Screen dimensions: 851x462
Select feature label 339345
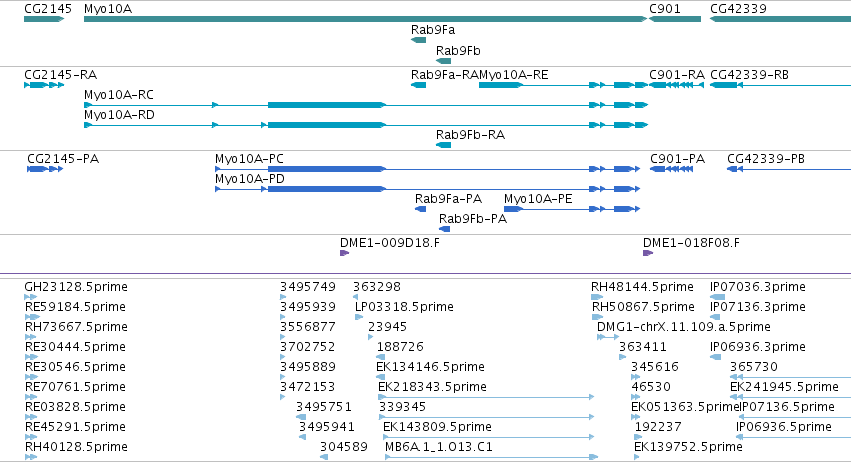pyautogui.click(x=403, y=407)
